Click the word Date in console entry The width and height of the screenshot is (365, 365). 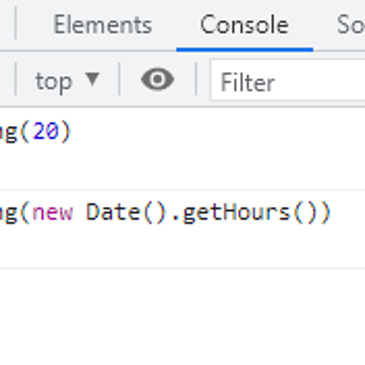click(x=113, y=212)
